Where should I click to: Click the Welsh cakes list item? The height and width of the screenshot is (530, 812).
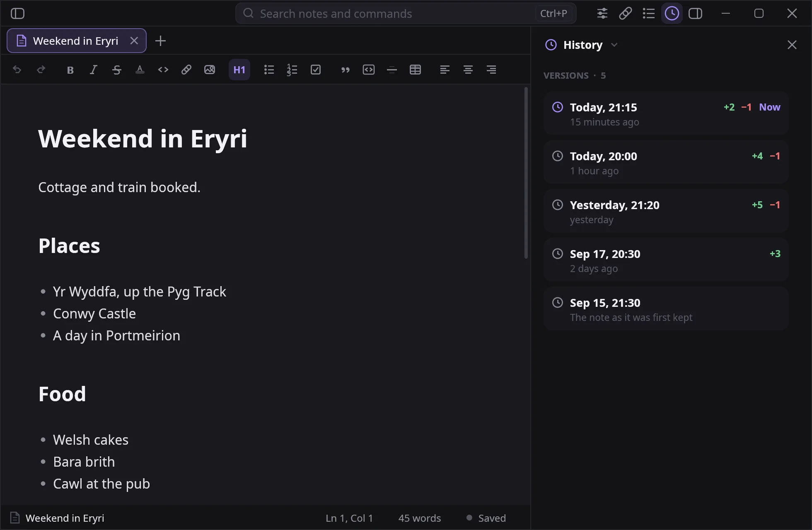point(91,440)
